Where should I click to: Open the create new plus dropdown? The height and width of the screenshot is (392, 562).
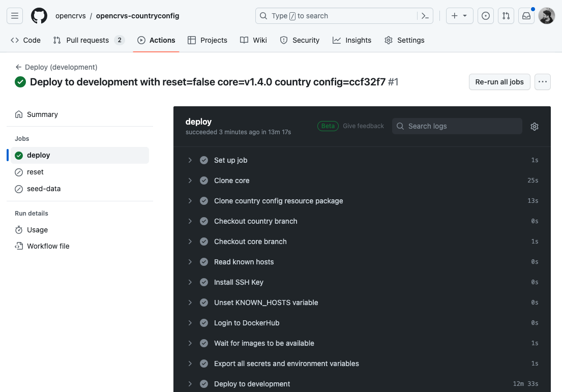pyautogui.click(x=459, y=16)
